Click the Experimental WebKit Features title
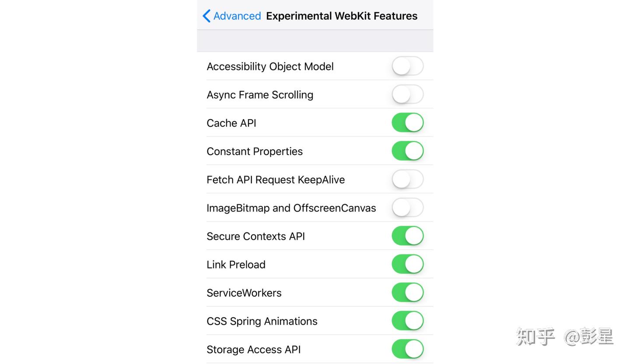This screenshot has height=364, width=630. pos(341,16)
